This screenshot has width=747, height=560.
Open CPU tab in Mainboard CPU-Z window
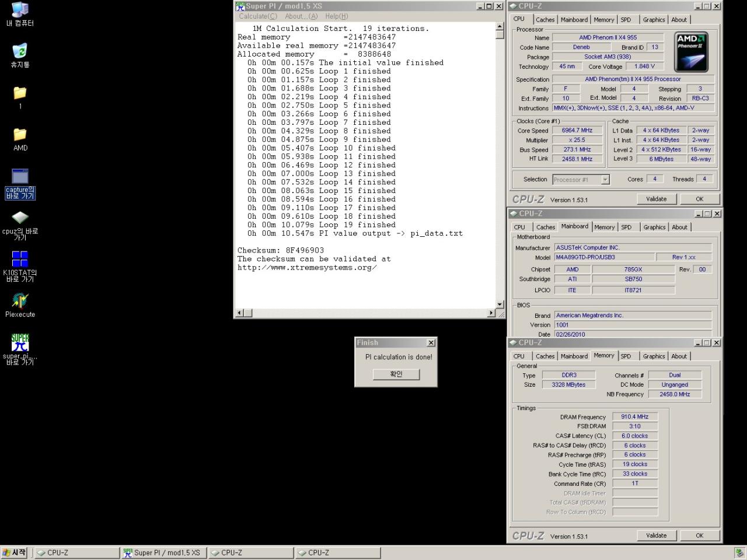click(519, 228)
